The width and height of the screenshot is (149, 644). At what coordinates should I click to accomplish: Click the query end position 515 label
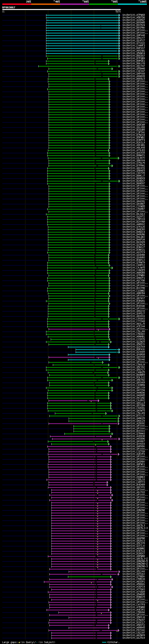pos(117,12)
